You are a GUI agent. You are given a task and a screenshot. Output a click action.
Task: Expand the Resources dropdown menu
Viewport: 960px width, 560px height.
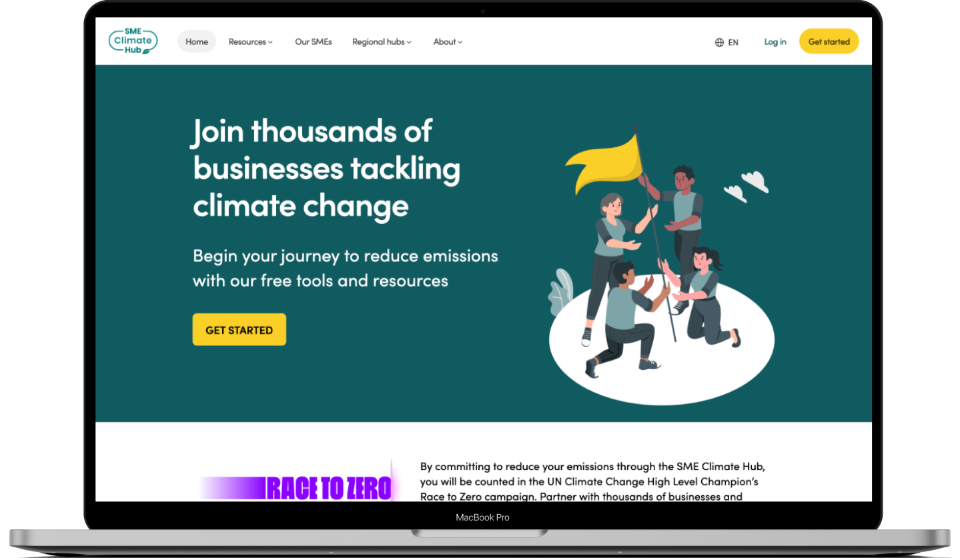[x=251, y=41]
